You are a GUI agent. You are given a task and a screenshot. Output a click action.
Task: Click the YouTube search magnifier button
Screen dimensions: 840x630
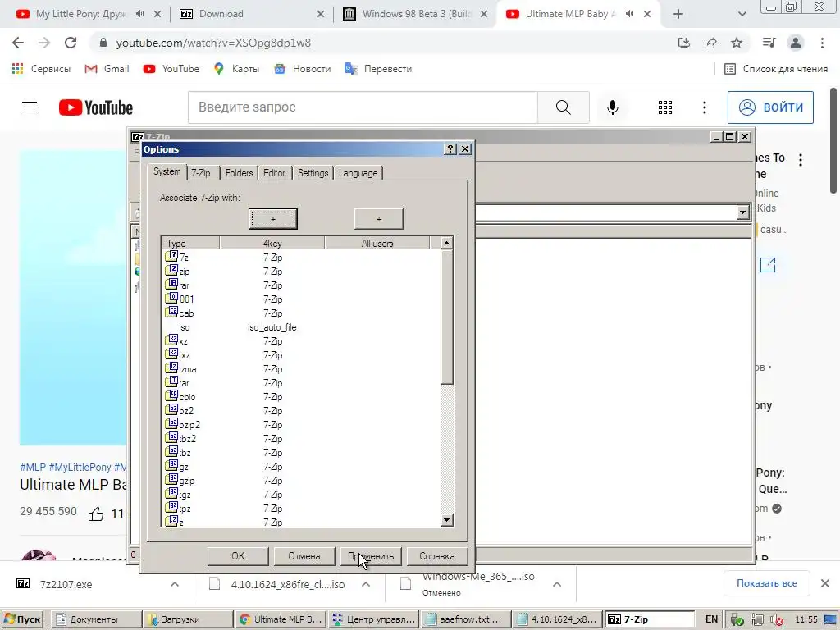tap(563, 107)
